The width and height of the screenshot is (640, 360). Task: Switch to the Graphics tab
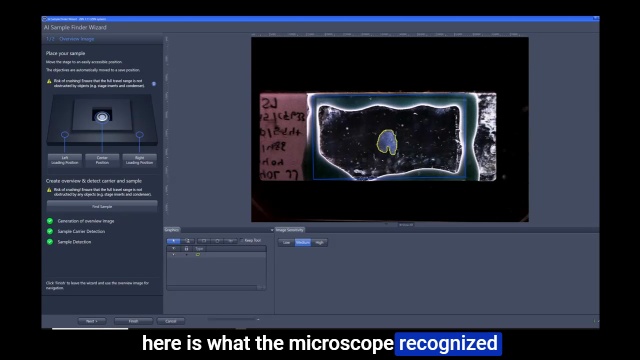coord(172,230)
